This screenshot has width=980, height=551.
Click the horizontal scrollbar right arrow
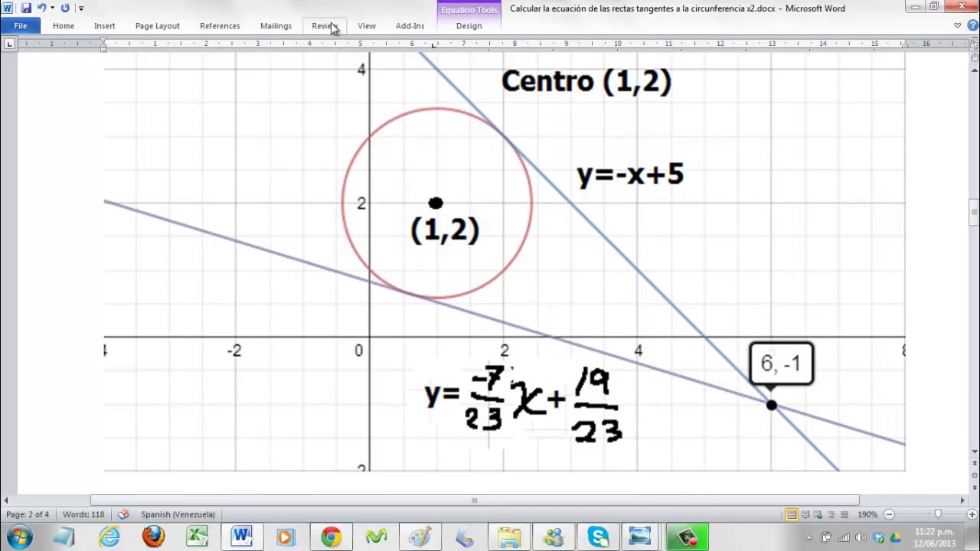click(x=962, y=500)
